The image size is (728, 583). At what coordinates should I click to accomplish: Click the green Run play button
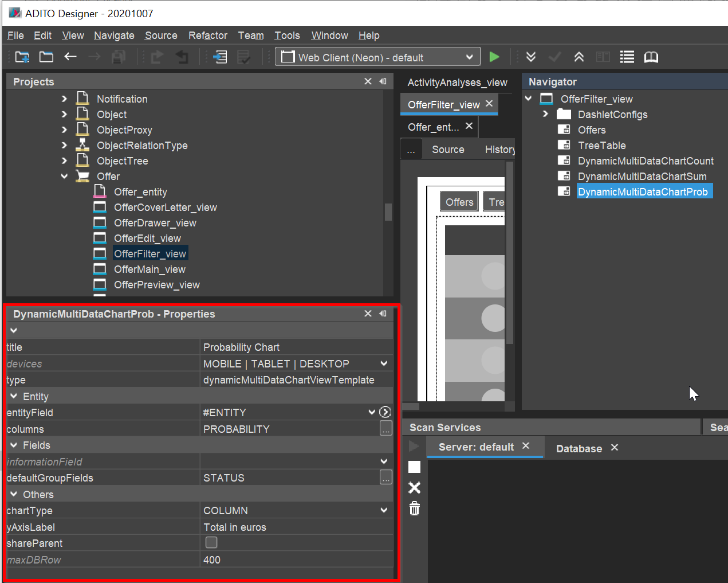(494, 57)
